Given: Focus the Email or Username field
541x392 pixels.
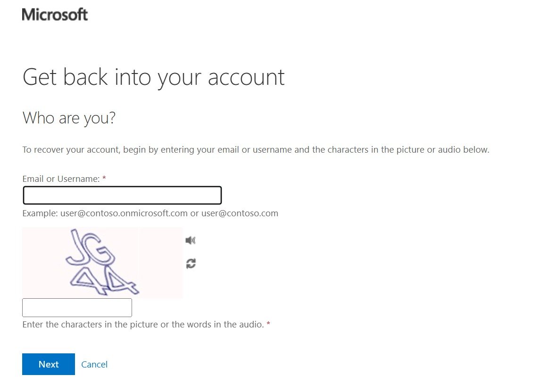Looking at the screenshot, I should pos(122,196).
